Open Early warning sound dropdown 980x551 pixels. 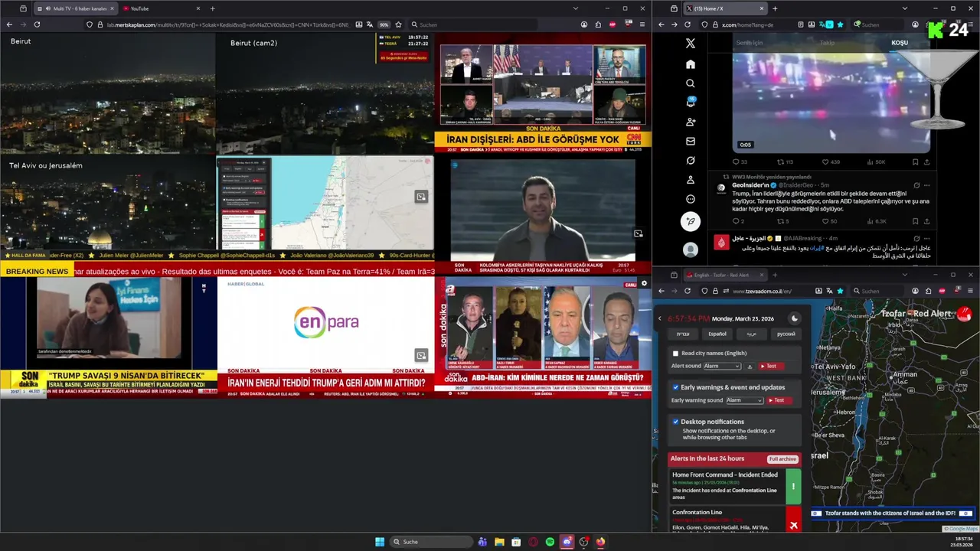tap(744, 400)
